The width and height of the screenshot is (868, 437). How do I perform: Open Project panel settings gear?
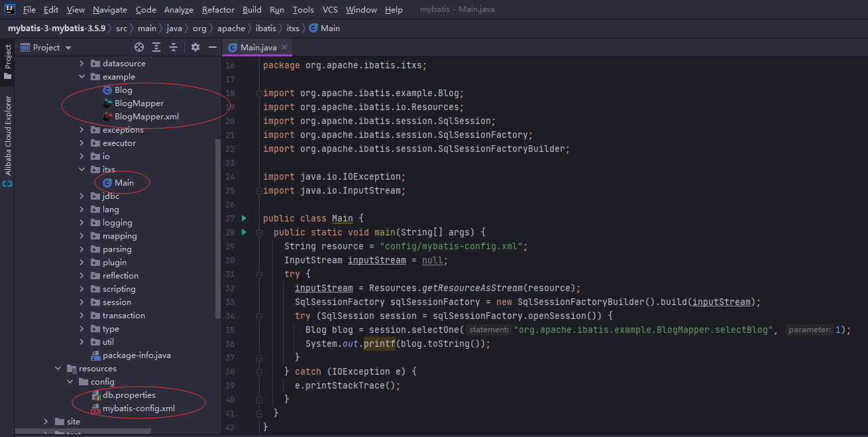click(195, 47)
